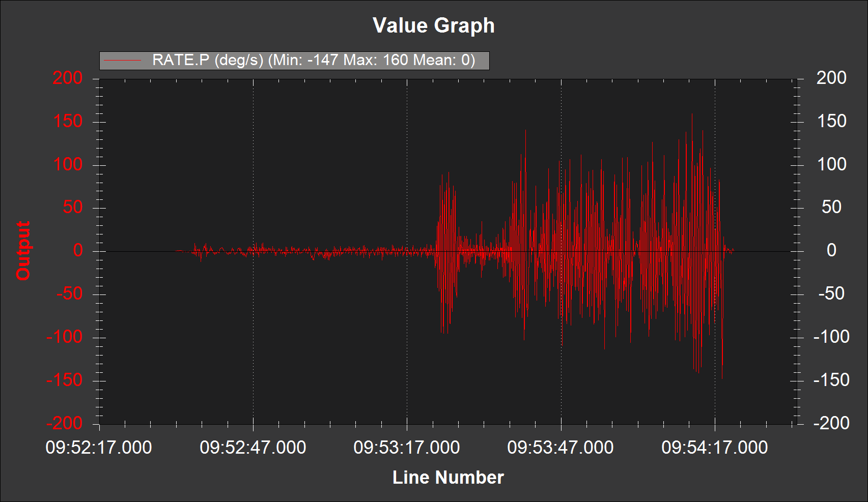Click the 09:52:17.000 time label

pos(99,448)
